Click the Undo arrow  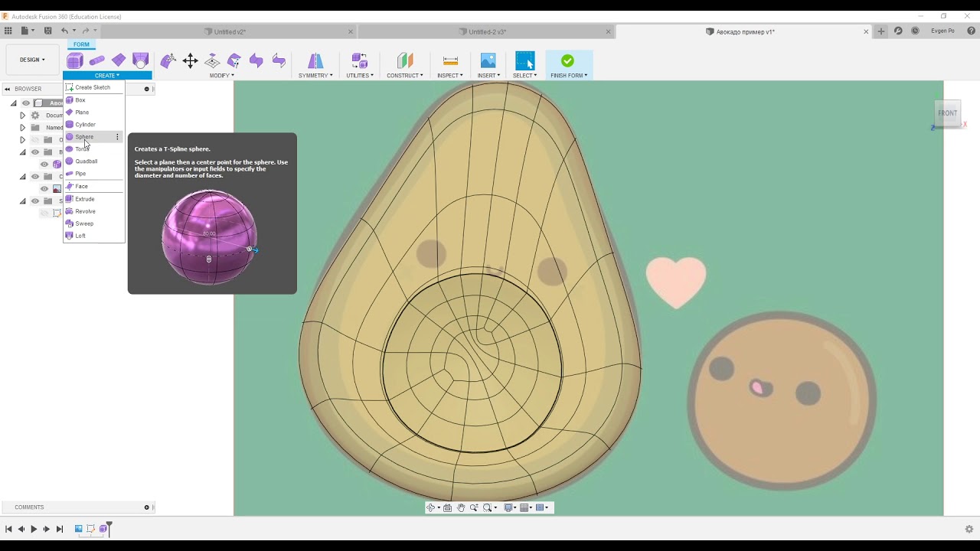[65, 31]
